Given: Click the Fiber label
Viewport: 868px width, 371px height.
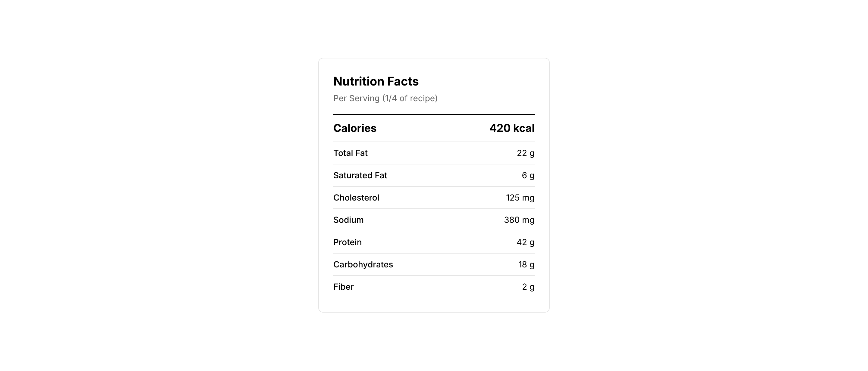Looking at the screenshot, I should [x=343, y=286].
